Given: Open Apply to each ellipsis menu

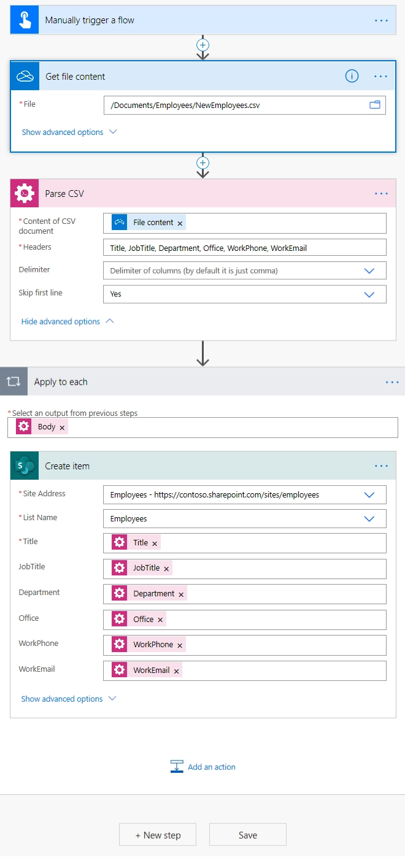Looking at the screenshot, I should [x=392, y=382].
